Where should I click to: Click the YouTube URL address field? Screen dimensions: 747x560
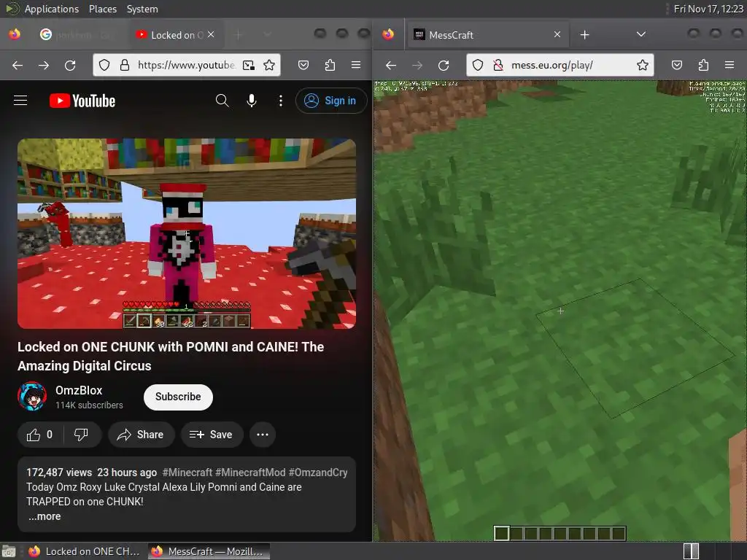[x=186, y=65]
